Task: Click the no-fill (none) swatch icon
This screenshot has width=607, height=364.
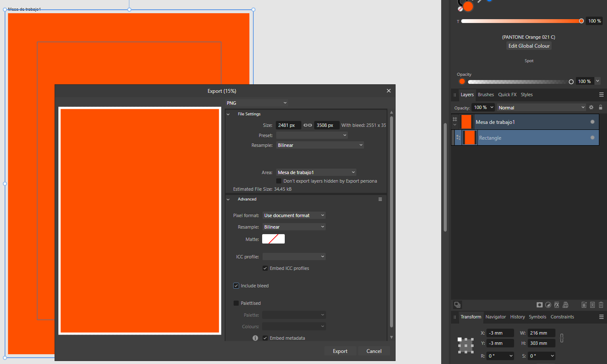Action: click(x=460, y=9)
